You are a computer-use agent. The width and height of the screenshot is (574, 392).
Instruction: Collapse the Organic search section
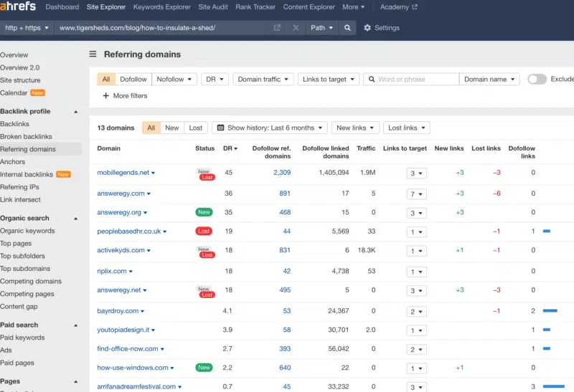(76, 219)
